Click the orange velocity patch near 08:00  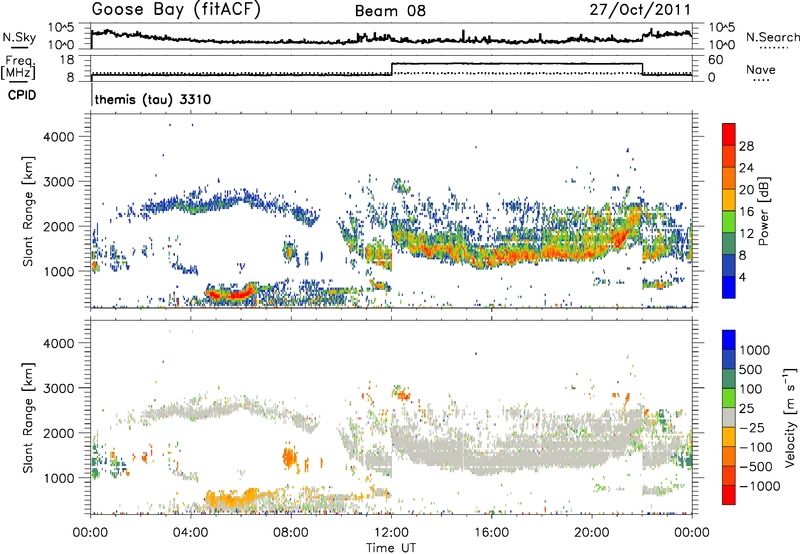point(290,457)
